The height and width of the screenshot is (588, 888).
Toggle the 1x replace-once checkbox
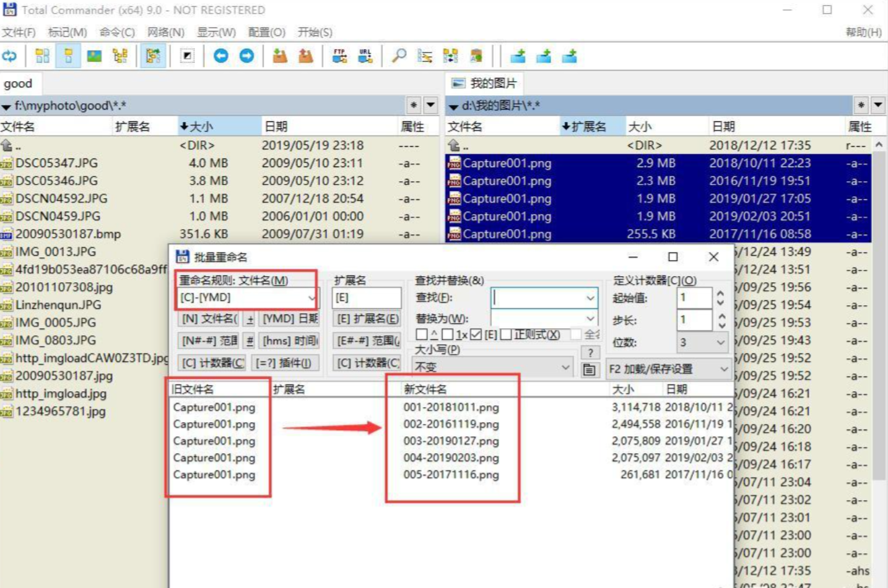447,335
